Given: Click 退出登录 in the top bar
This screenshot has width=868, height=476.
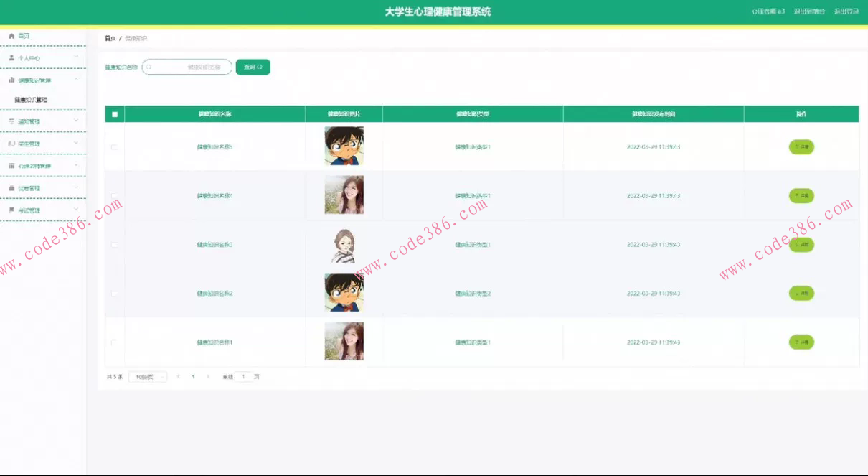Looking at the screenshot, I should (x=846, y=11).
